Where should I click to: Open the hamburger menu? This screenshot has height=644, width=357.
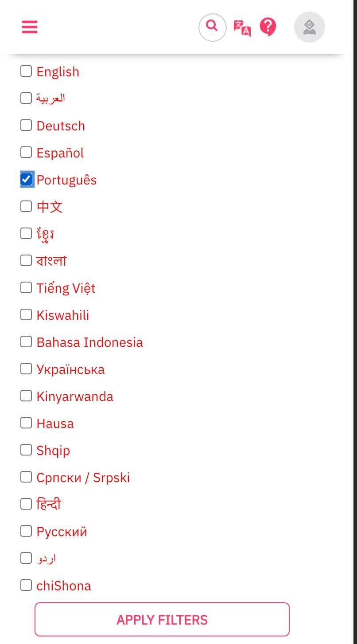tap(30, 27)
